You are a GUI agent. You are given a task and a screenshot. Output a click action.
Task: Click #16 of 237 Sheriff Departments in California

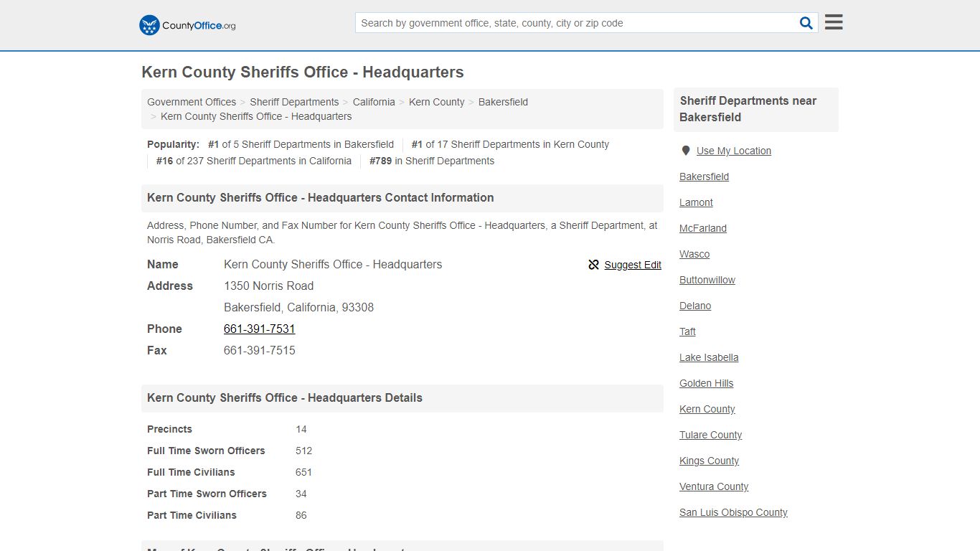point(254,161)
